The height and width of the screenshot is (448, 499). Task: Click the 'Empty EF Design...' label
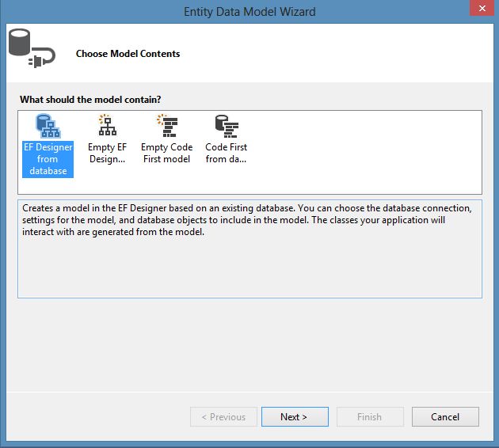107,153
